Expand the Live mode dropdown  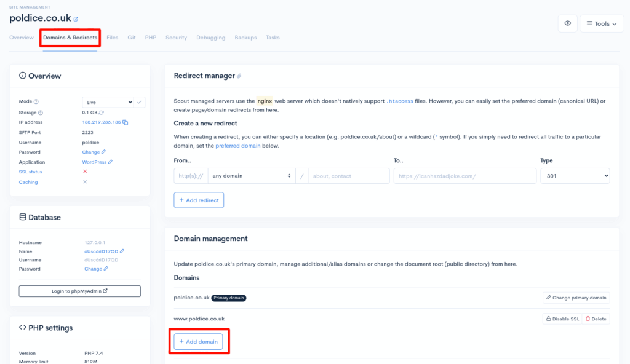108,102
